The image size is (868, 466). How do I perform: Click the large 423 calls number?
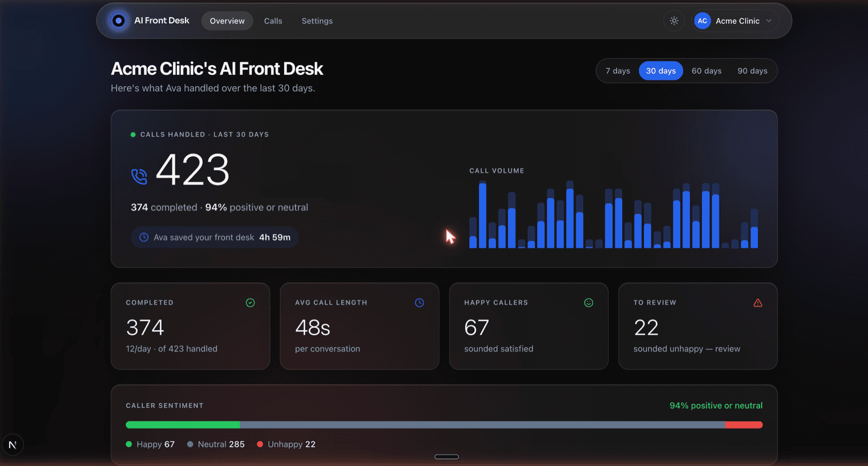tap(193, 170)
